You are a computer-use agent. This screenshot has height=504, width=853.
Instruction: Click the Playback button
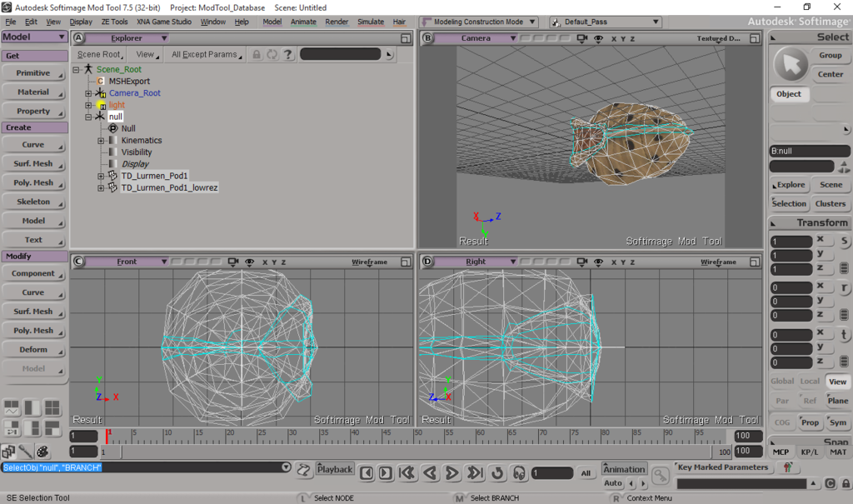pos(335,469)
